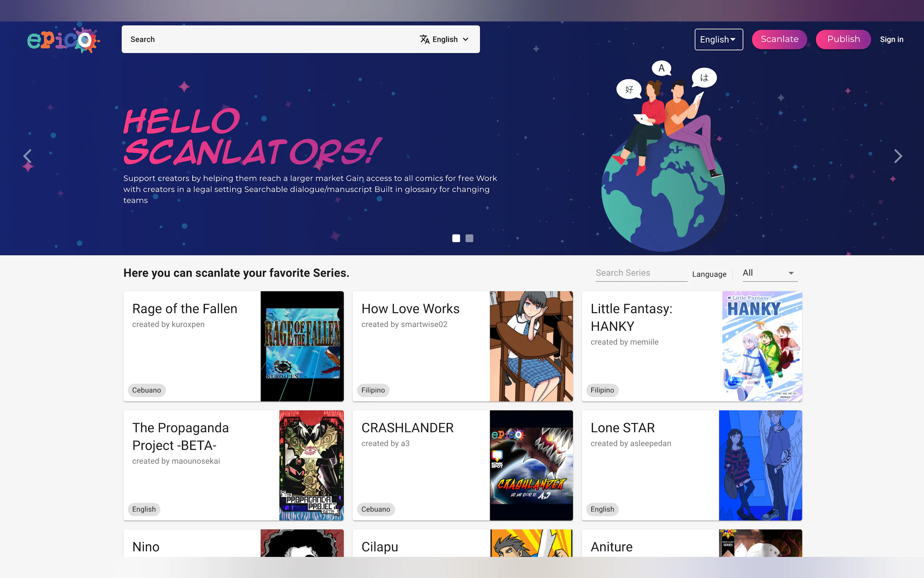Viewport: 924px width, 578px height.
Task: Focus the Search Series input field
Action: pyautogui.click(x=641, y=273)
